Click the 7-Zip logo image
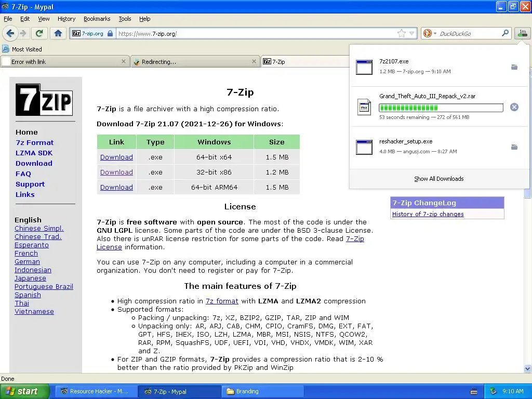 click(44, 100)
